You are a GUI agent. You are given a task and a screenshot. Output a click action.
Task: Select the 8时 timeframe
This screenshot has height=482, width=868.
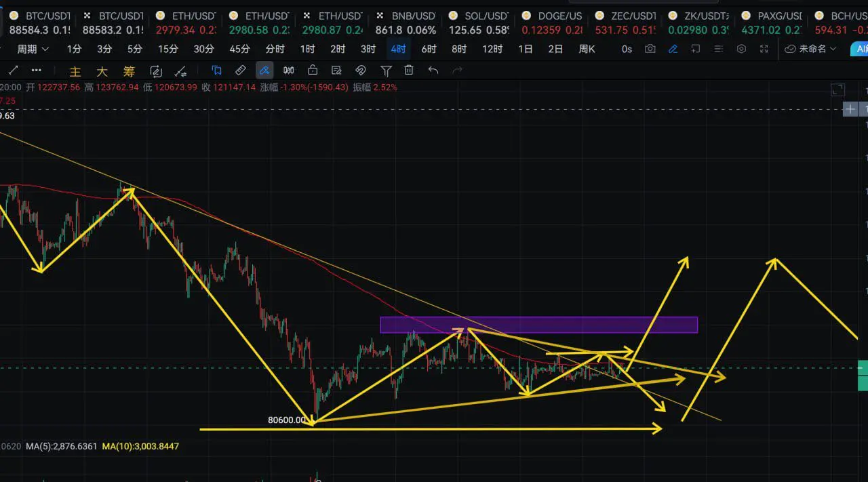[459, 49]
